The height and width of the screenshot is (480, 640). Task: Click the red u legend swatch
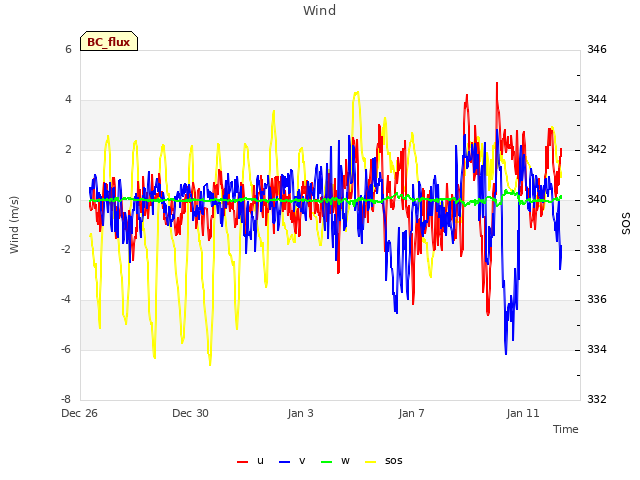coord(242,462)
